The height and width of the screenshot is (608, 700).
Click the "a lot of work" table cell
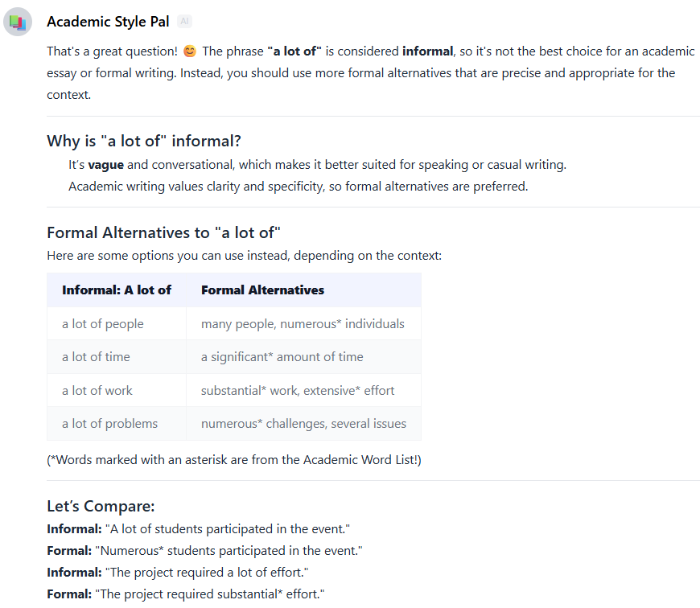(x=97, y=390)
